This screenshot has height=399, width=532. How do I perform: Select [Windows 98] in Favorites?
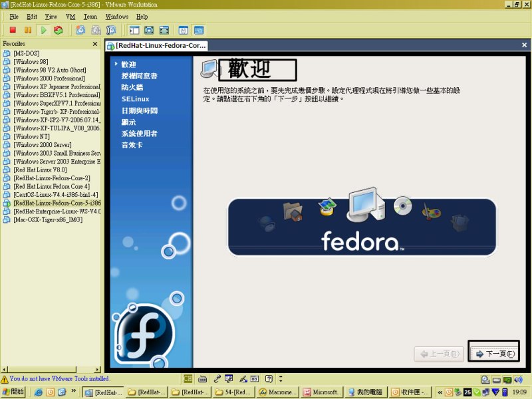click(31, 62)
